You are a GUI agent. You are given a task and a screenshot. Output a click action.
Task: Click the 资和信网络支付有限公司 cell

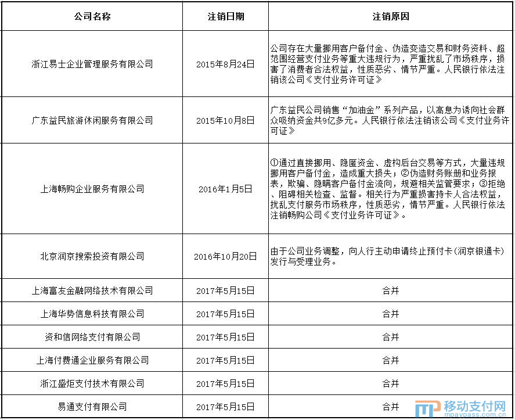point(92,337)
